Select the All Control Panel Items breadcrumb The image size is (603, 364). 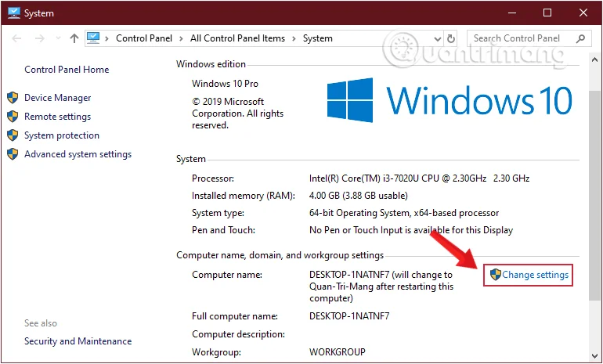pos(237,38)
